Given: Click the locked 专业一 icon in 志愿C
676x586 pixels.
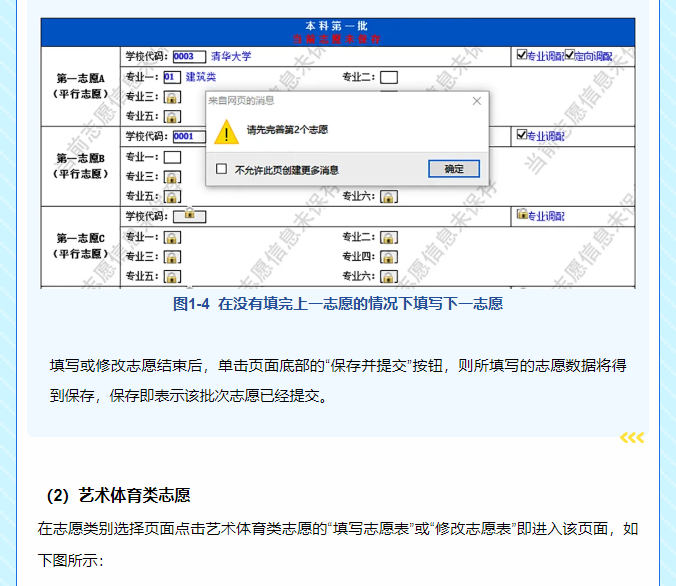Looking at the screenshot, I should [x=172, y=237].
